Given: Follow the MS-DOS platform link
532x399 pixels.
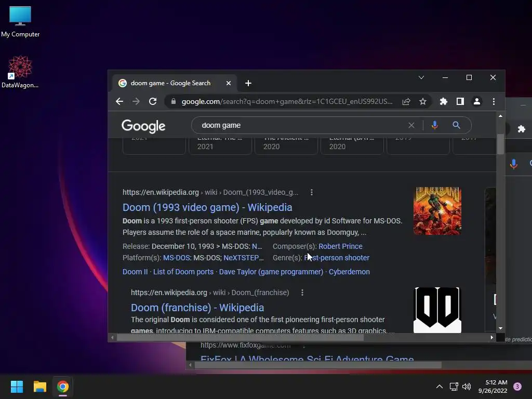Looking at the screenshot, I should pos(177,258).
